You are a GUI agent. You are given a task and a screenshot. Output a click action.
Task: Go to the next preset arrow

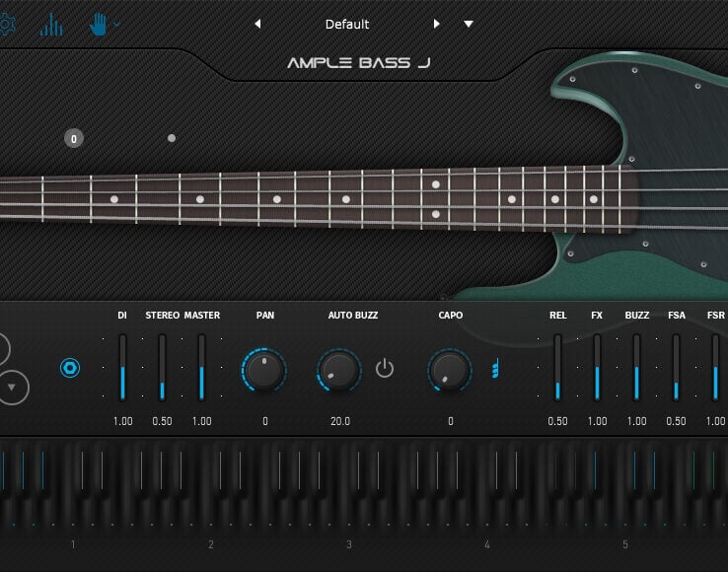(x=436, y=24)
